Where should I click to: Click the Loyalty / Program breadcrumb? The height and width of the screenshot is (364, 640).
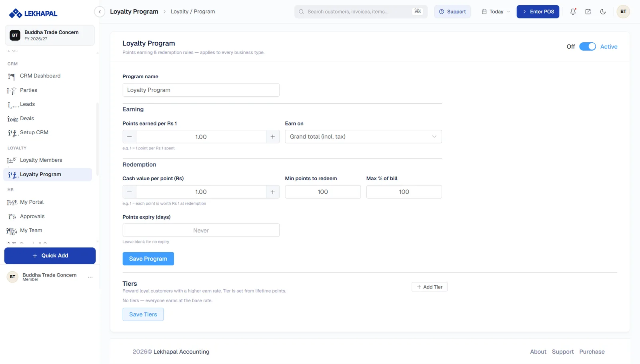(x=193, y=12)
